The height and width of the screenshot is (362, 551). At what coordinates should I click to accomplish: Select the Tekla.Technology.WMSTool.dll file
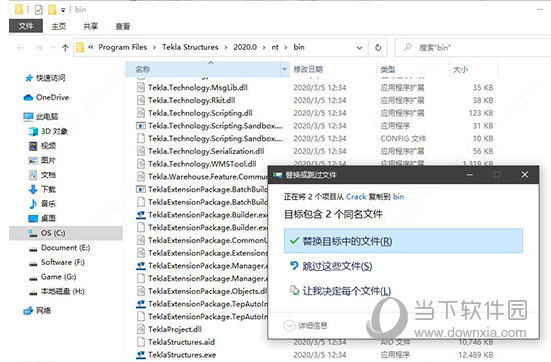202,164
